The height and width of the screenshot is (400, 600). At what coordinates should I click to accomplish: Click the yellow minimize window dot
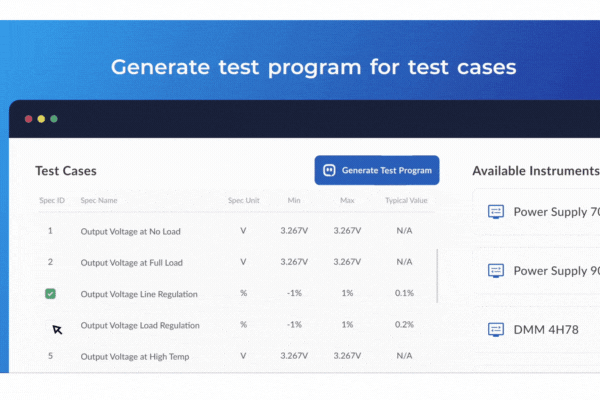pyautogui.click(x=41, y=119)
